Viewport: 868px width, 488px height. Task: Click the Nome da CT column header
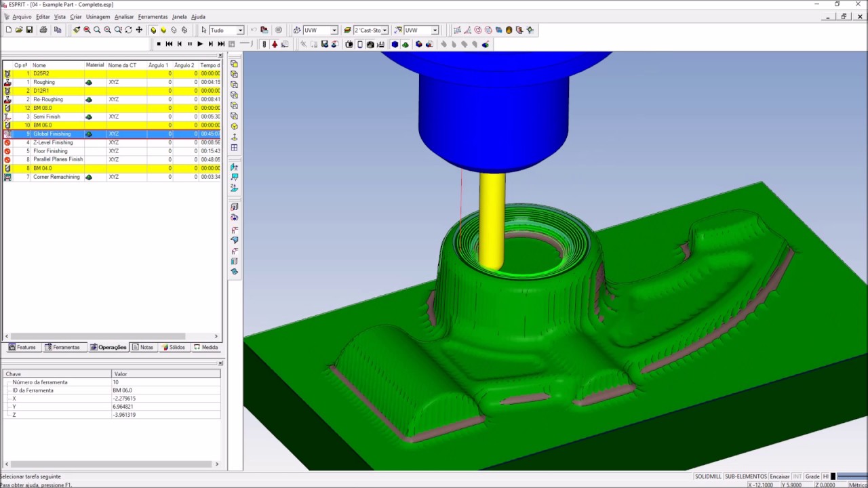tap(126, 65)
